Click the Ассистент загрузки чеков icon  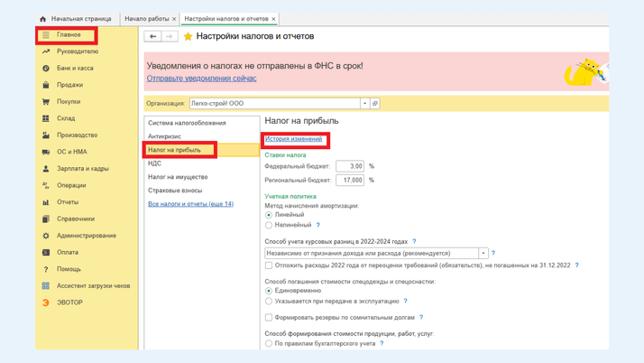46,285
